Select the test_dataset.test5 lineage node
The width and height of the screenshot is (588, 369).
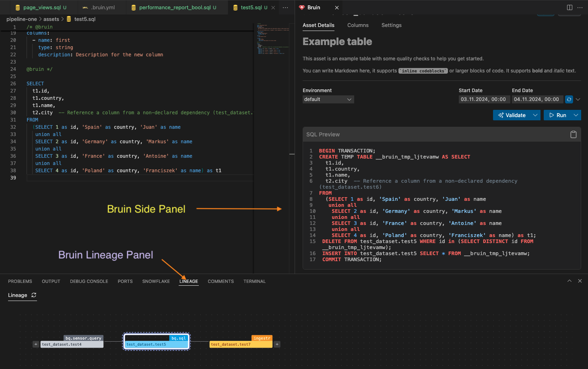click(156, 342)
